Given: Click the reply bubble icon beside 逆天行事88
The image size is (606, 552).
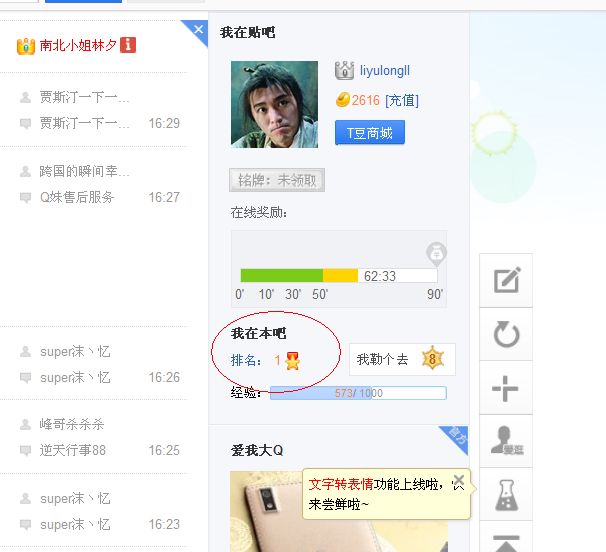Looking at the screenshot, I should coord(25,450).
